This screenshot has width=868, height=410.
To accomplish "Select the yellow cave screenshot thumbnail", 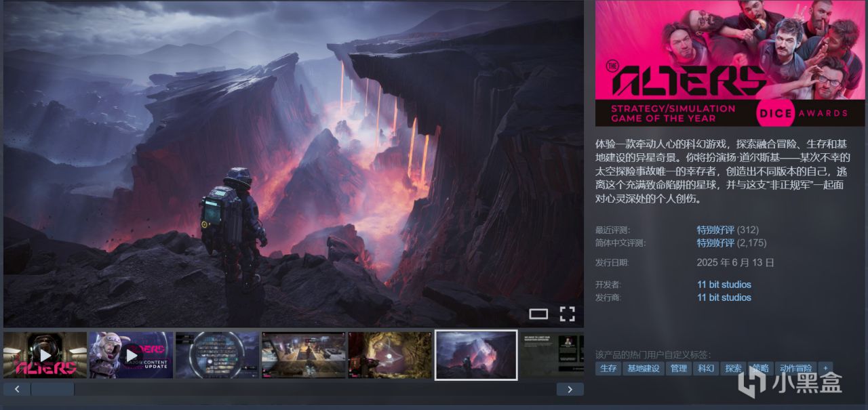I will tap(390, 355).
